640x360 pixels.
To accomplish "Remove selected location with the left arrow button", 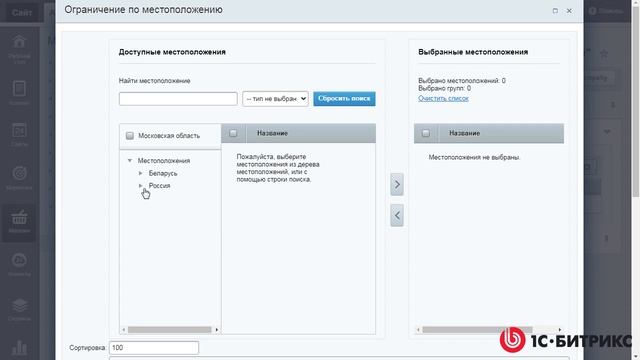I will click(397, 216).
